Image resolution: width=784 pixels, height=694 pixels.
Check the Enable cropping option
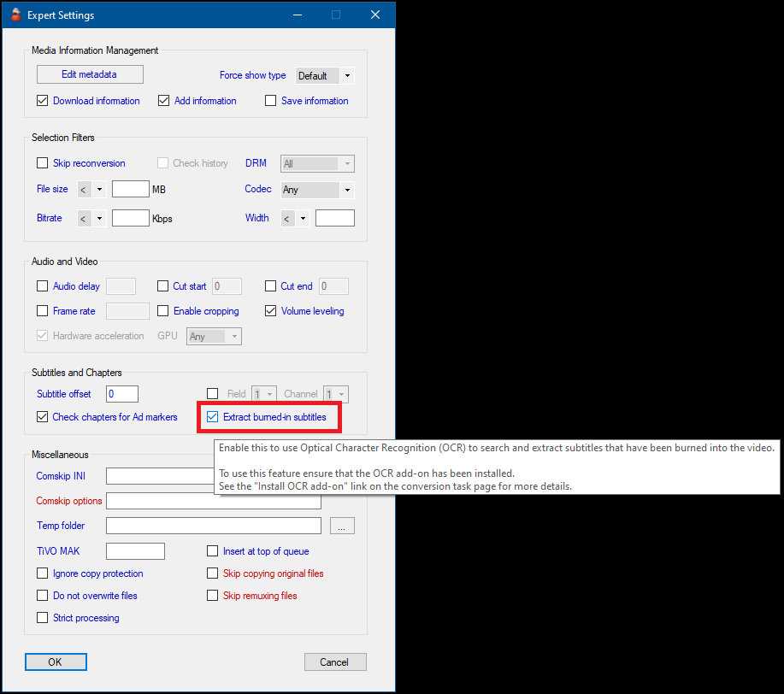pos(163,311)
